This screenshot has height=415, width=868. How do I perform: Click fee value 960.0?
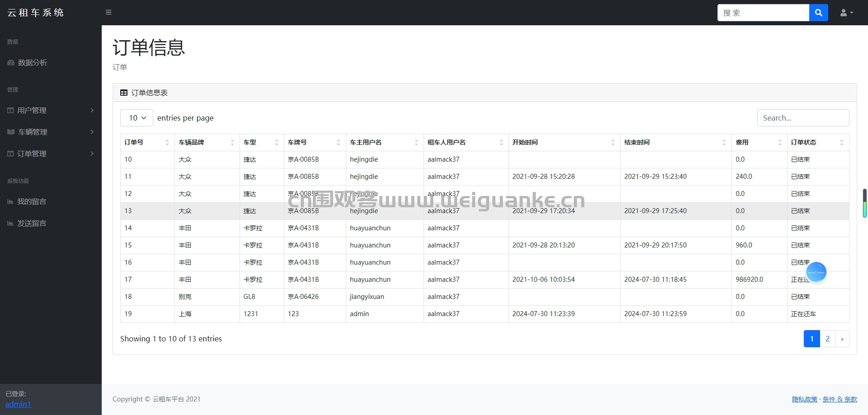pos(744,245)
